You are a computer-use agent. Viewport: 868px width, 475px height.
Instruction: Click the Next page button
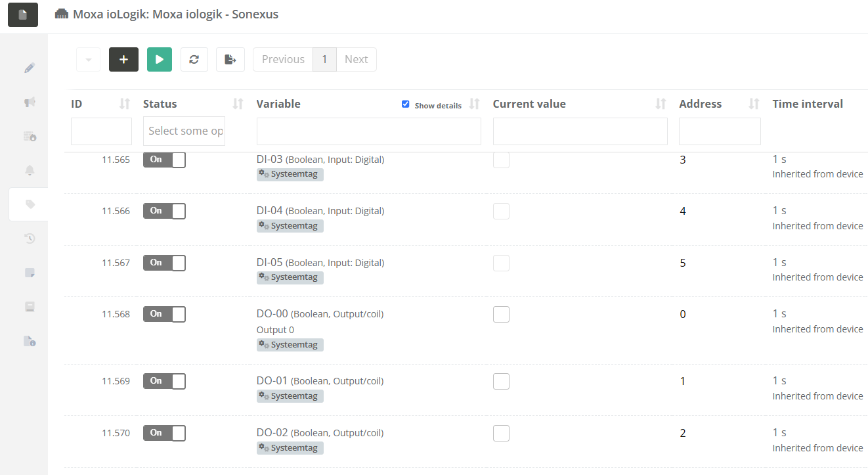(x=356, y=59)
